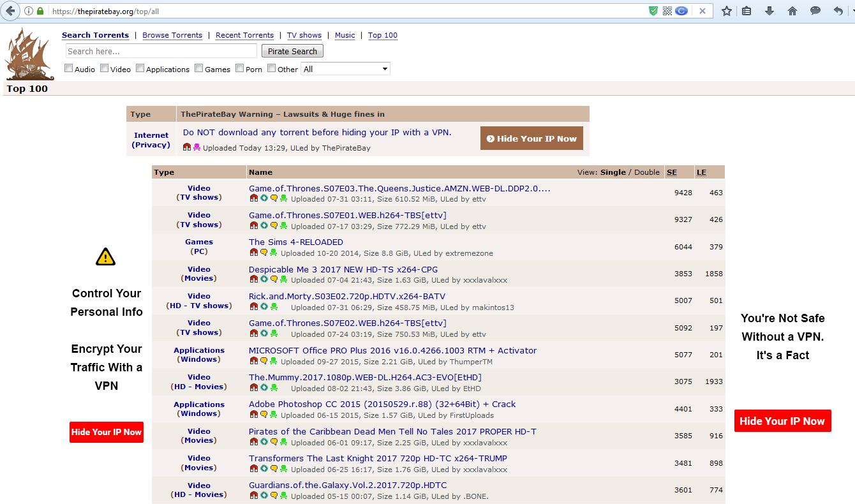The width and height of the screenshot is (855, 504).
Task: Open the QR code icon in address bar
Action: tap(667, 11)
